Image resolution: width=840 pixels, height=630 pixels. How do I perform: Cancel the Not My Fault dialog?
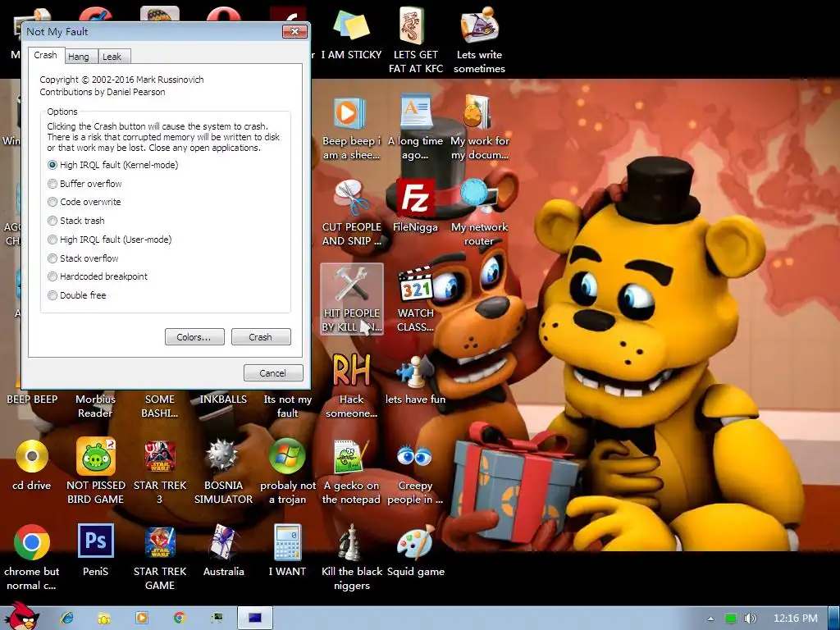pos(273,373)
